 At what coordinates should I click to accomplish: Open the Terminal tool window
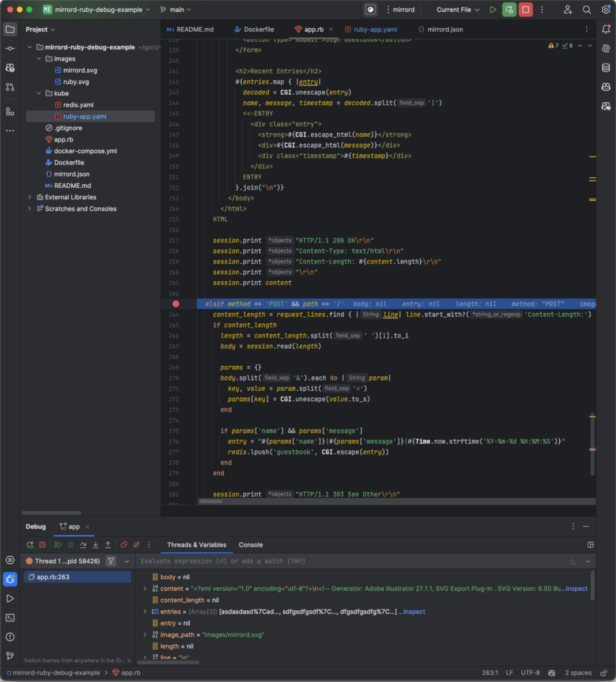click(x=10, y=618)
